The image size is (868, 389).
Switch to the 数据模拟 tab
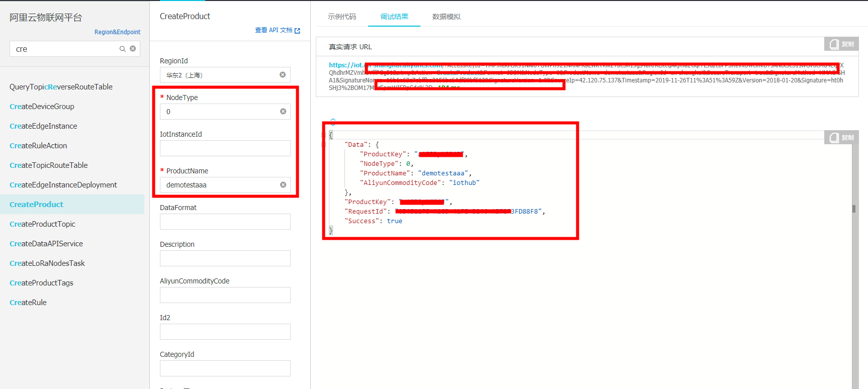tap(447, 17)
